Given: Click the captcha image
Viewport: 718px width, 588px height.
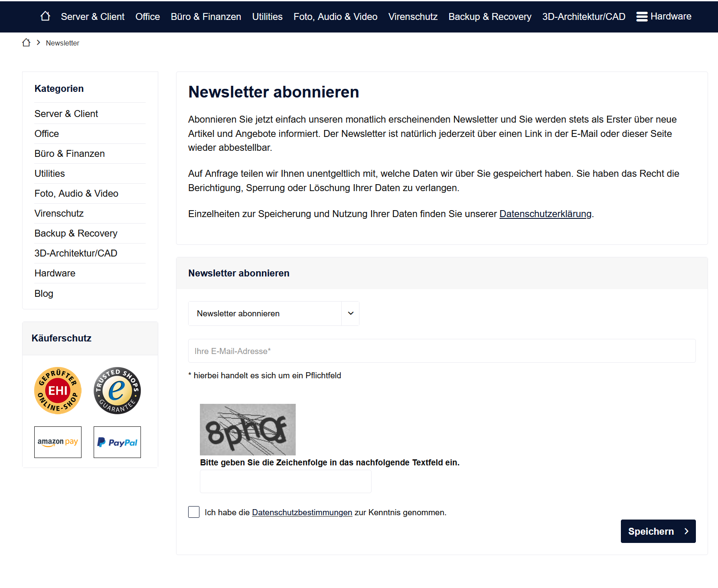Looking at the screenshot, I should [248, 429].
